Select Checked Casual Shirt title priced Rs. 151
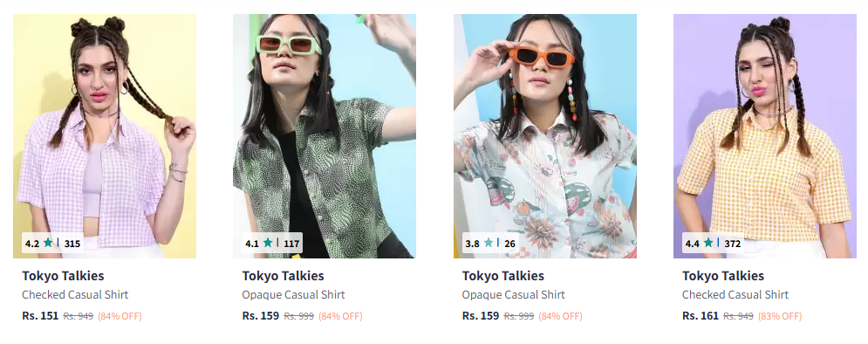 pyautogui.click(x=75, y=295)
